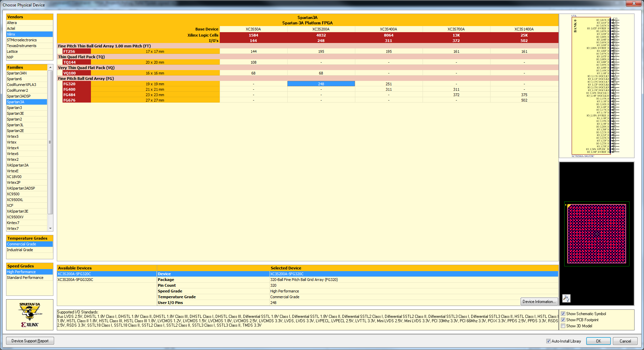Enable Show 3D Model
This screenshot has height=350, width=644.
563,326
